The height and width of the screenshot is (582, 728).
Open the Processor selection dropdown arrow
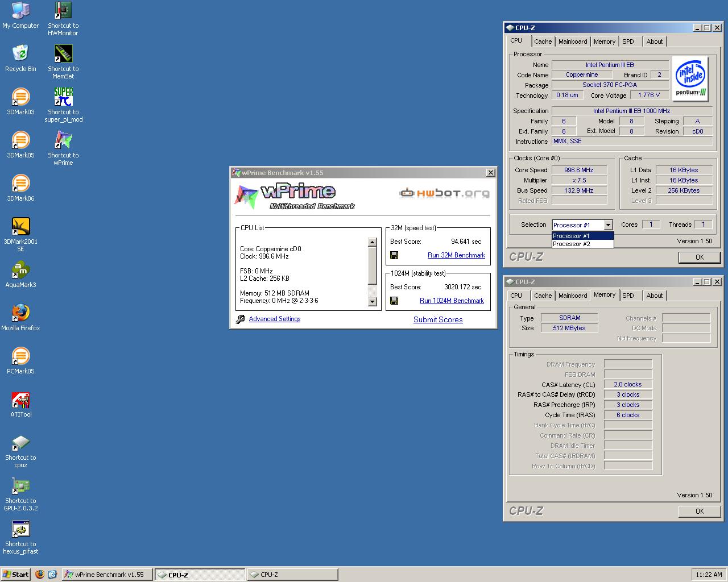[608, 225]
